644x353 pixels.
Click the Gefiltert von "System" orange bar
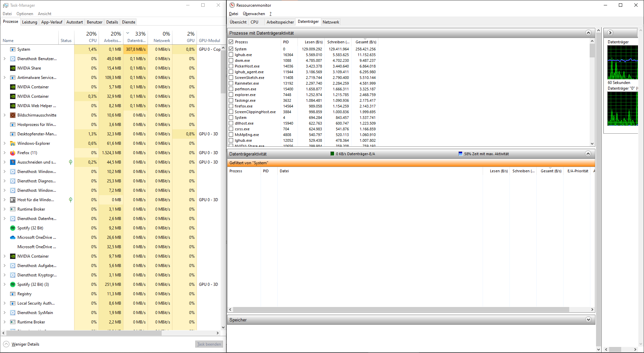[411, 163]
